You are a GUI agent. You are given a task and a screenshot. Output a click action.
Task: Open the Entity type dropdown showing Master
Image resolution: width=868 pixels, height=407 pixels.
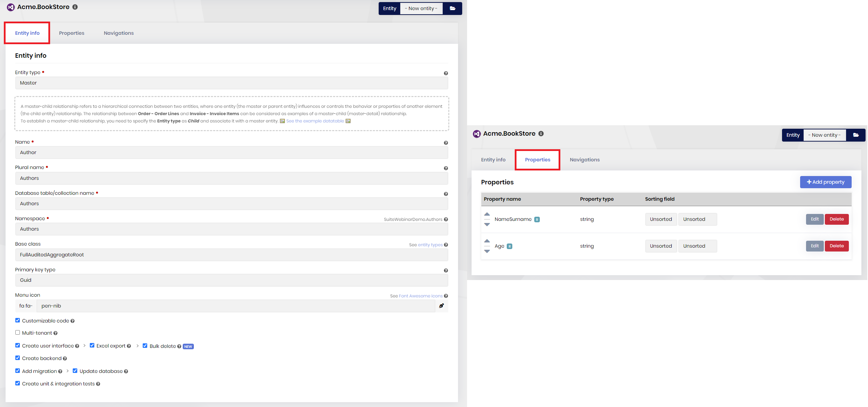(231, 83)
